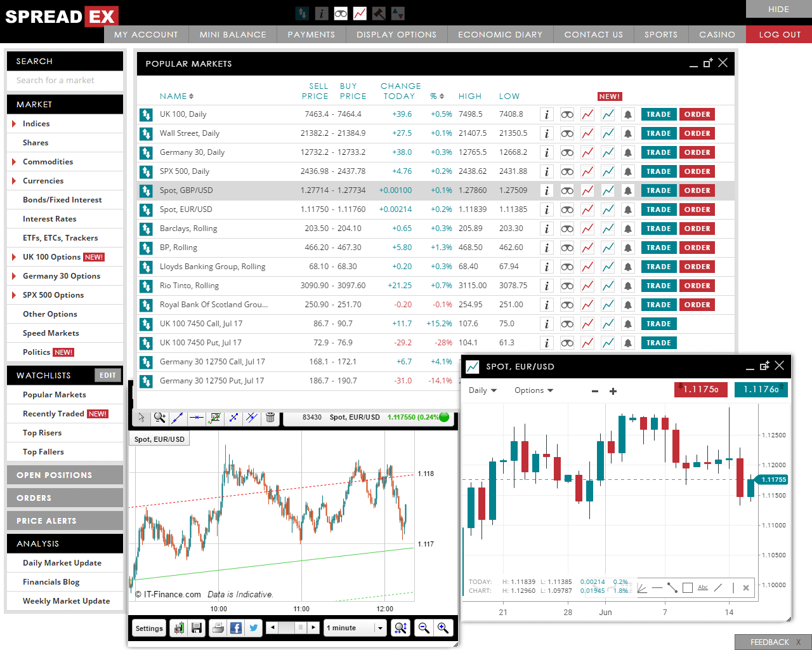Open the 1 minute interval dropdown
Screen dimensions: 812x650
click(354, 628)
